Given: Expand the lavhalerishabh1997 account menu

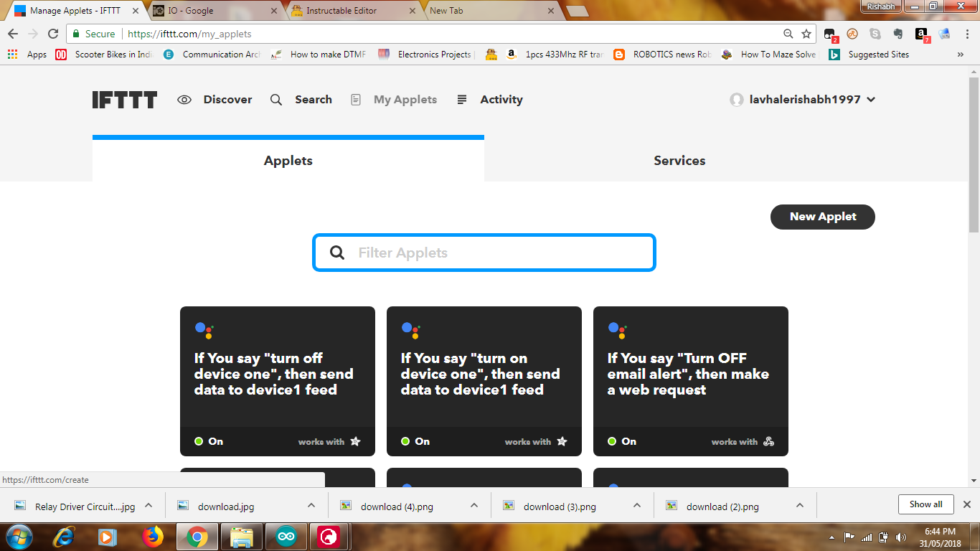Looking at the screenshot, I should coord(802,100).
